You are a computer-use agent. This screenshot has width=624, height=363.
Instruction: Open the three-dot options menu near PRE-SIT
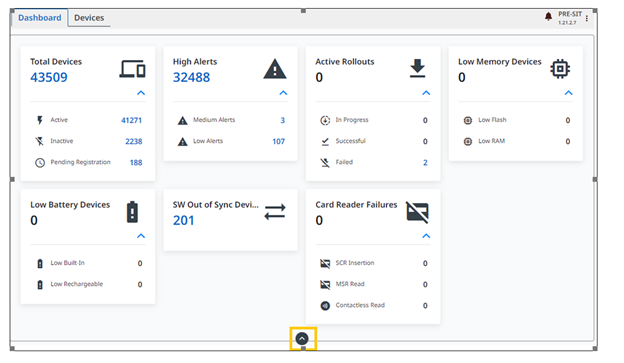(587, 18)
